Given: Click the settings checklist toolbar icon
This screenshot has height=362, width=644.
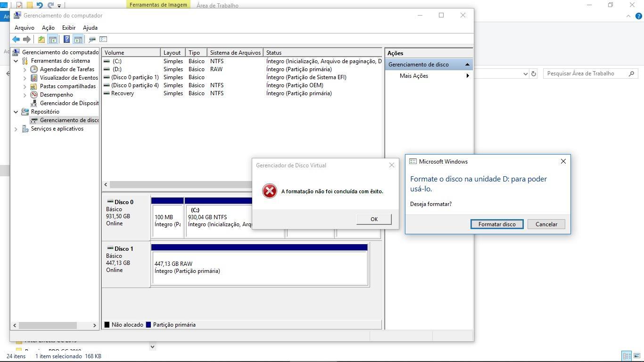Looking at the screenshot, I should (x=103, y=39).
